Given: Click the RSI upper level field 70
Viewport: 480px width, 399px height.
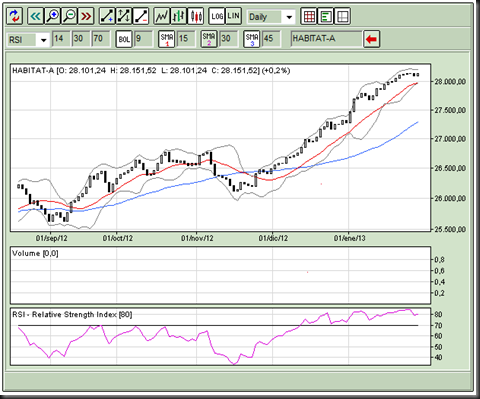Looking at the screenshot, I should pyautogui.click(x=101, y=39).
